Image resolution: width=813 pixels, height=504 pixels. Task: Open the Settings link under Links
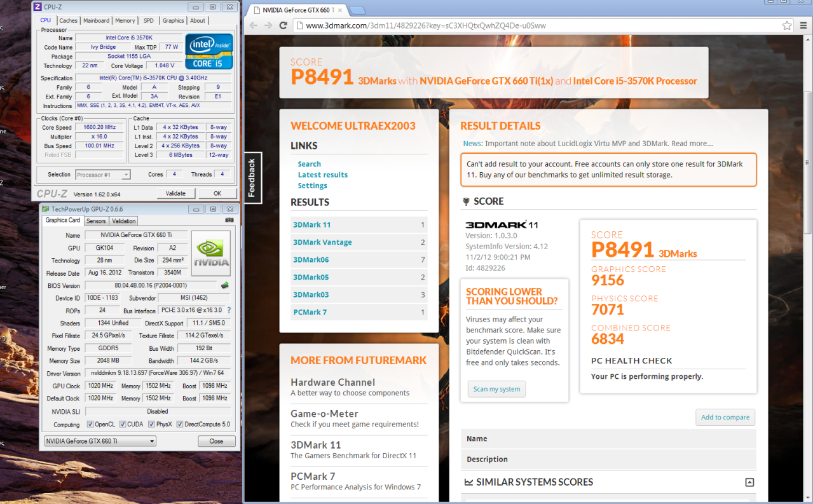[313, 186]
